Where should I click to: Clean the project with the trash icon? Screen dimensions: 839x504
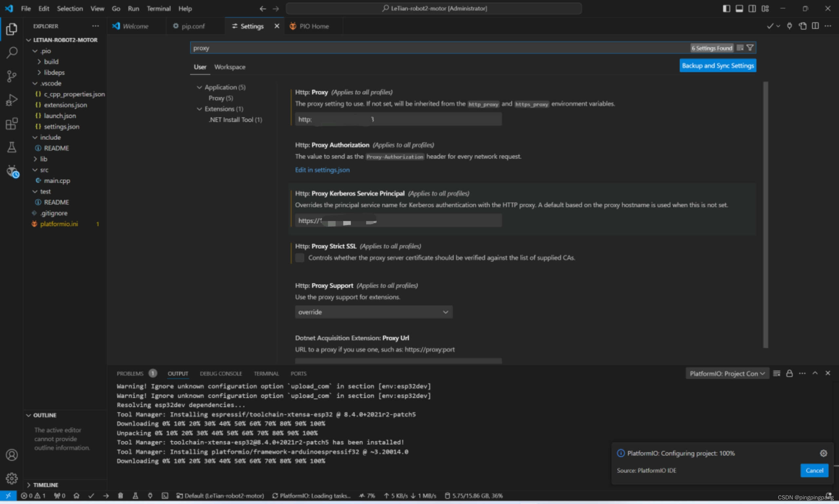[x=121, y=495]
